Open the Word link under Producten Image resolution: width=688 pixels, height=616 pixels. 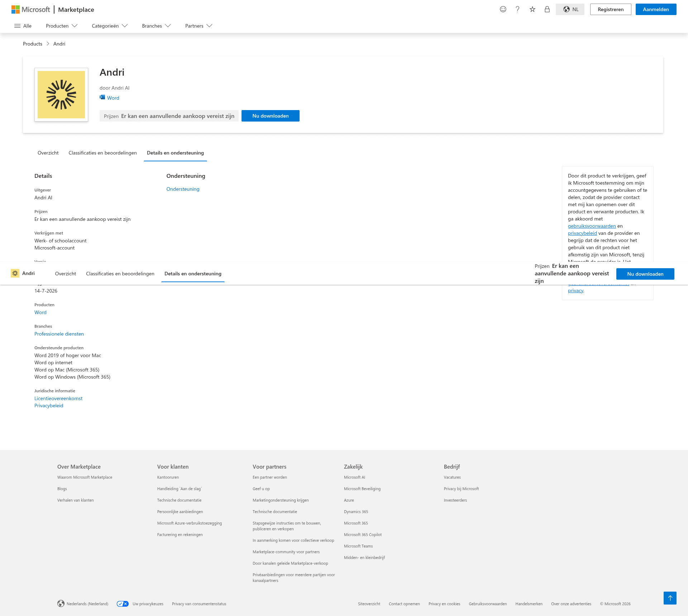[x=40, y=312]
